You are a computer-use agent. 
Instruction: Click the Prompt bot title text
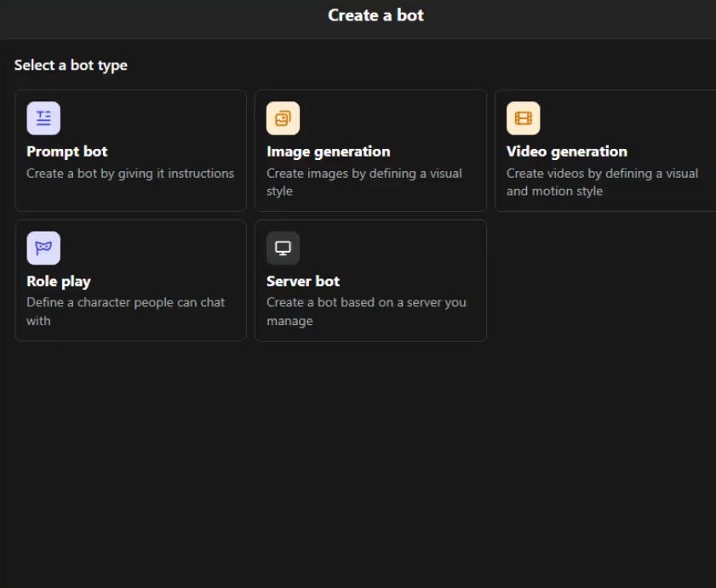click(x=66, y=151)
